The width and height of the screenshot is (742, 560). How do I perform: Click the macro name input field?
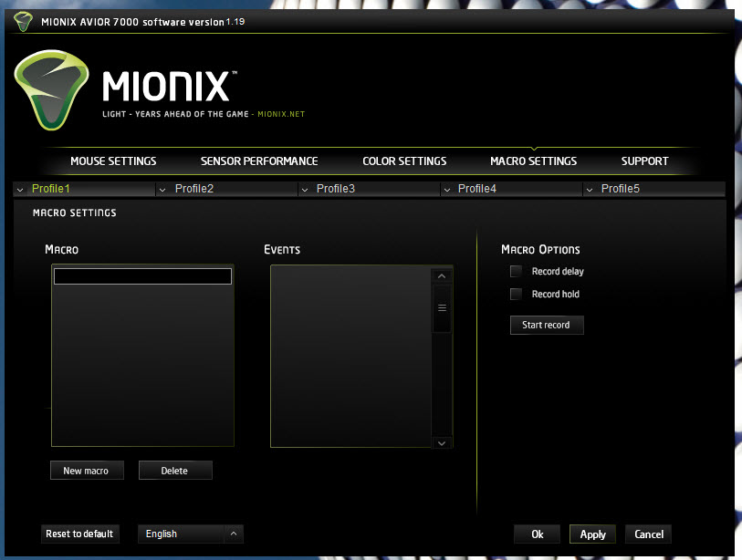click(142, 276)
